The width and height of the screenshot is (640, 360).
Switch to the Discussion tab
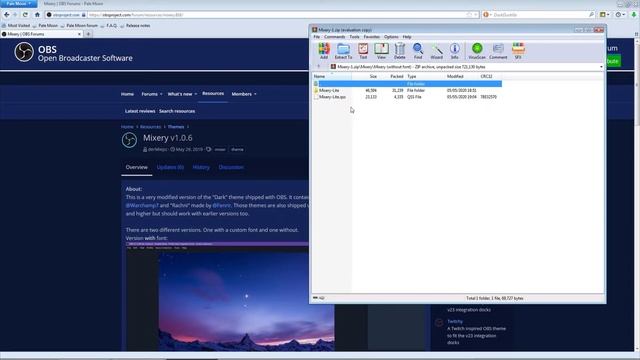pyautogui.click(x=231, y=167)
